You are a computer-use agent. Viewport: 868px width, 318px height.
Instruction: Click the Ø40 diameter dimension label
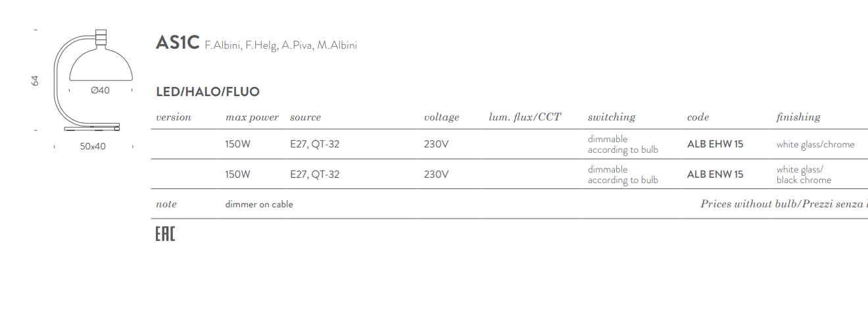(100, 91)
